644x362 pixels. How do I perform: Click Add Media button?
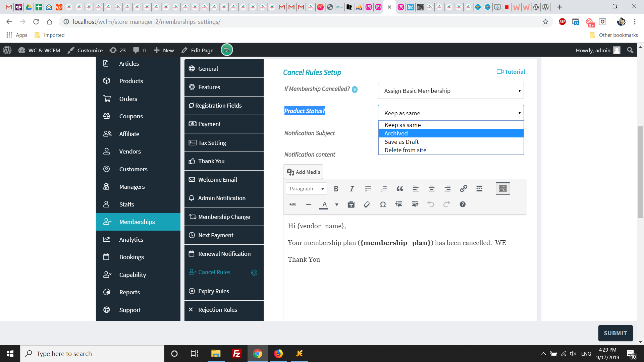303,172
